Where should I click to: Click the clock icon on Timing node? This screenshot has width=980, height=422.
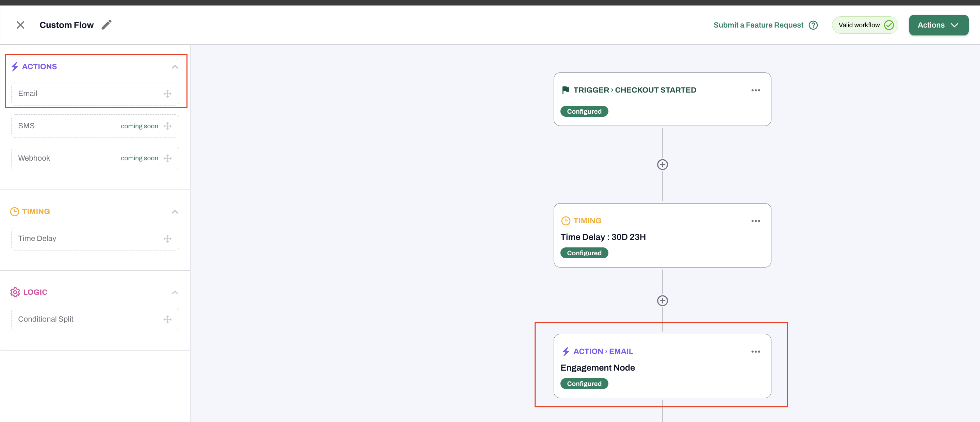point(566,221)
